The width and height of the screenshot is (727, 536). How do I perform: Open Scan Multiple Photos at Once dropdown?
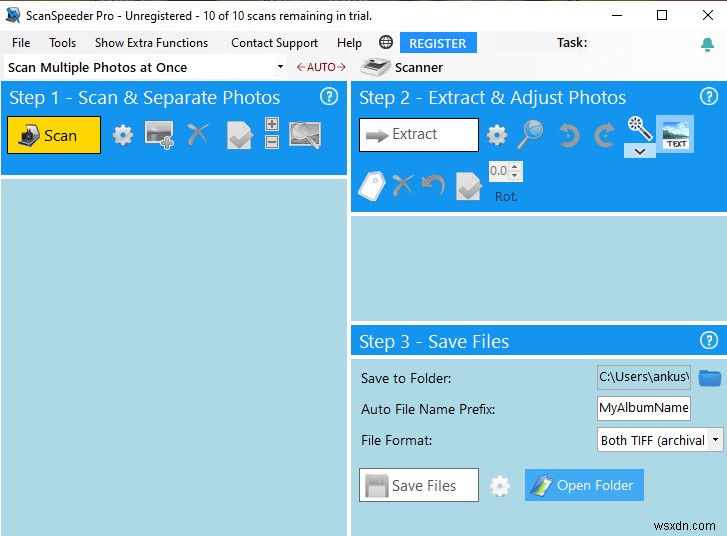146,67
